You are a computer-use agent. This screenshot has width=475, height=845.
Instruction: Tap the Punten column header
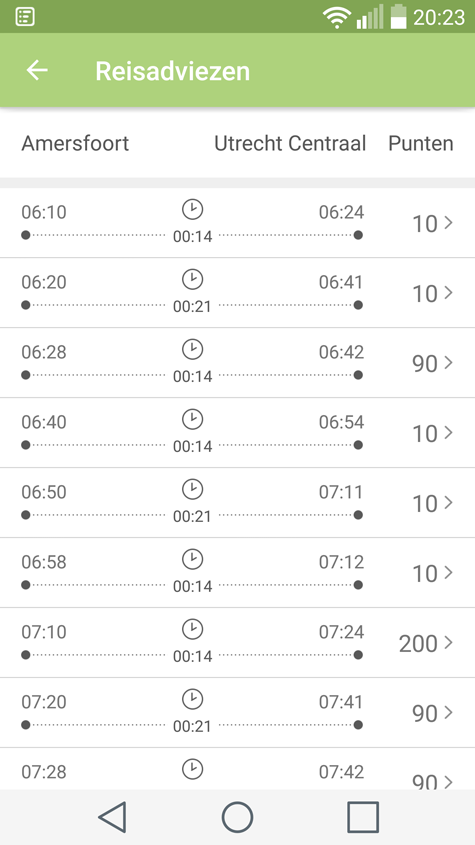point(421,143)
